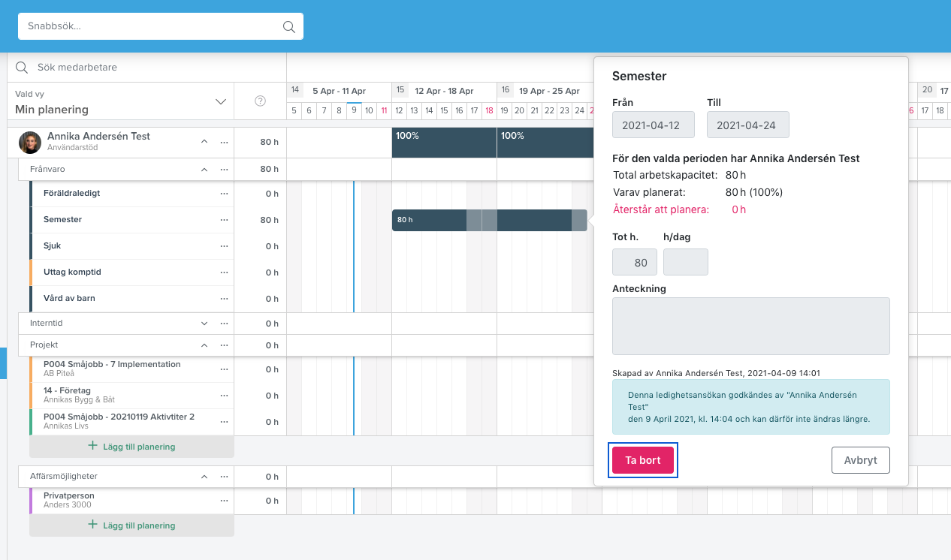Viewport: 951px width, 560px height.
Task: Expand the Interntid section
Action: point(204,324)
